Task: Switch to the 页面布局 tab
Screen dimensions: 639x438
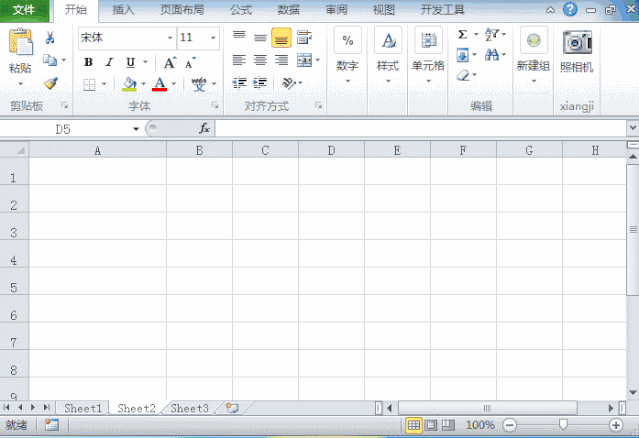Action: [182, 10]
